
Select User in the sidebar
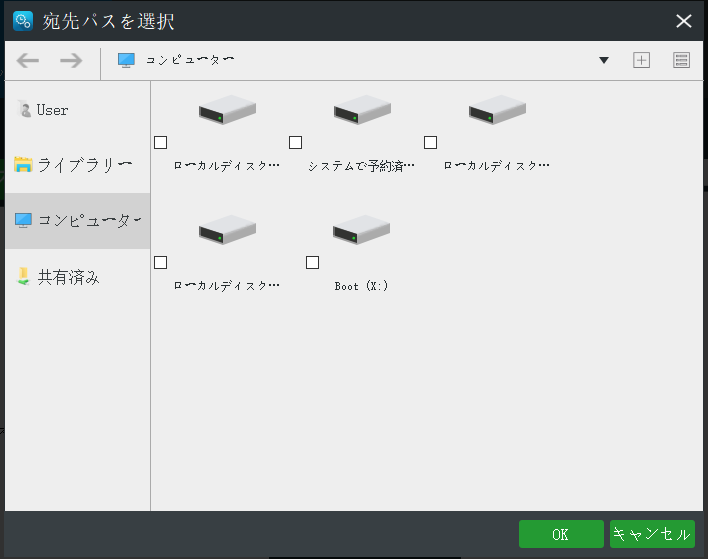(x=78, y=110)
